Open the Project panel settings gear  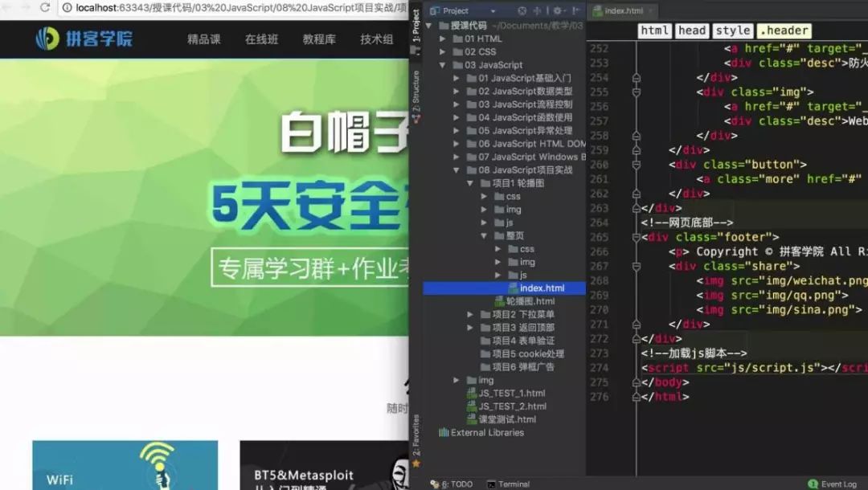557,10
